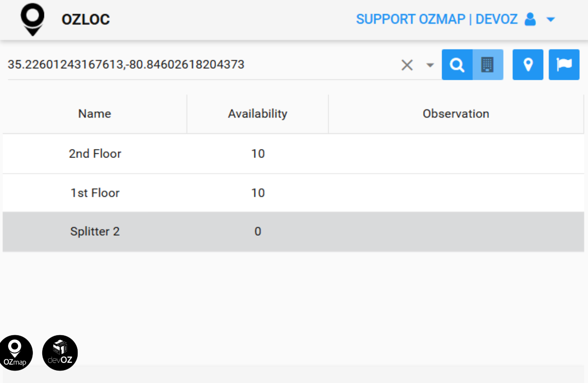Click availability 0 in Splitter 2 row
The width and height of the screenshot is (588, 383).
[x=258, y=231]
